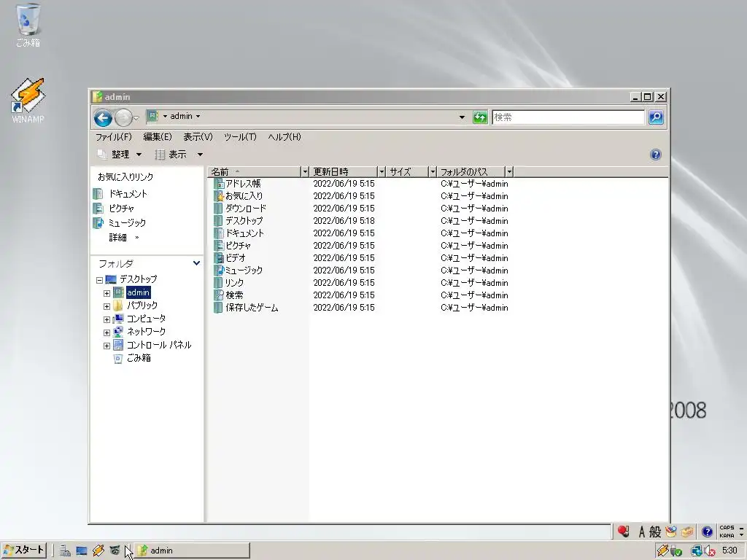
Task: Select the ミュージック folder icon in the file list
Action: [x=218, y=270]
